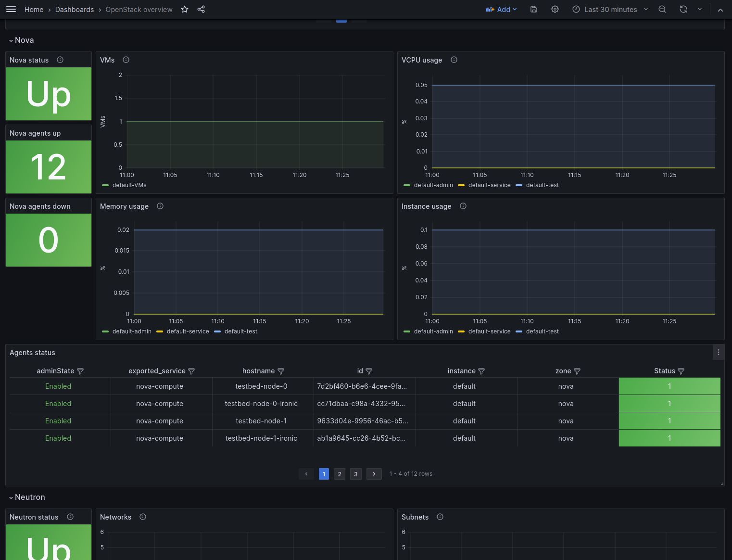The height and width of the screenshot is (560, 732).
Task: Filter the hostname column
Action: 281,371
